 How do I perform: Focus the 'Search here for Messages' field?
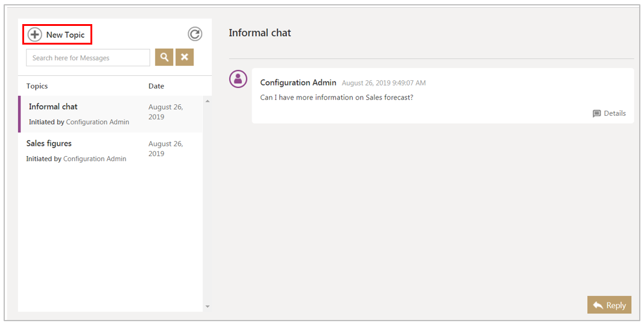[88, 58]
